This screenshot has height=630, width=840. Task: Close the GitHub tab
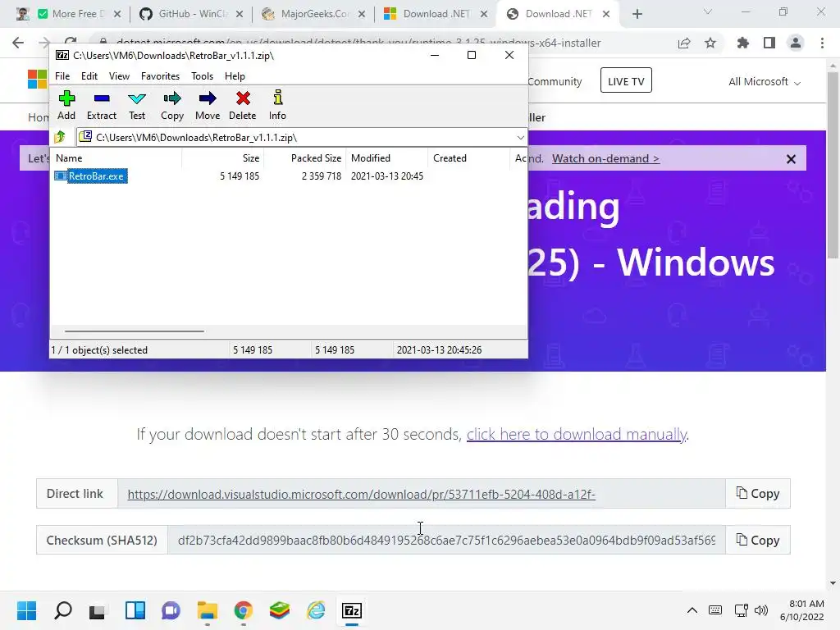click(x=240, y=14)
